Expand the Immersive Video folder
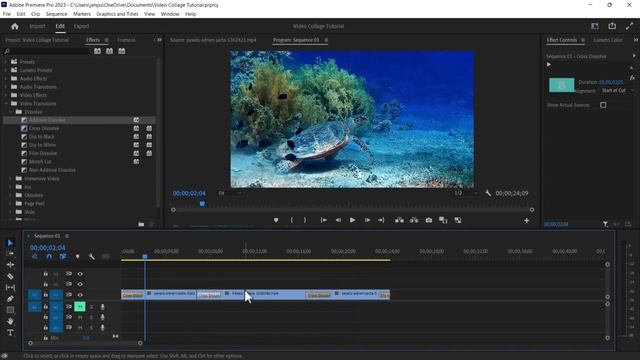The height and width of the screenshot is (360, 640). (10, 178)
